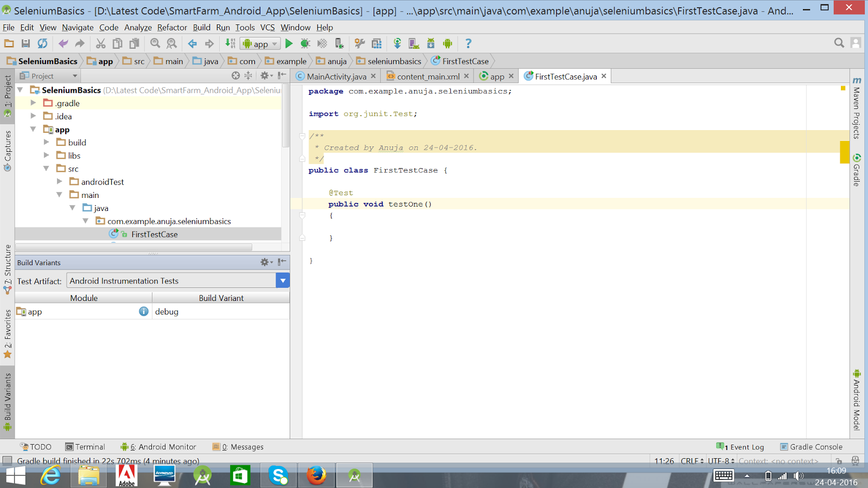Open the Messages tool window
The height and width of the screenshot is (488, 868).
[x=238, y=447]
